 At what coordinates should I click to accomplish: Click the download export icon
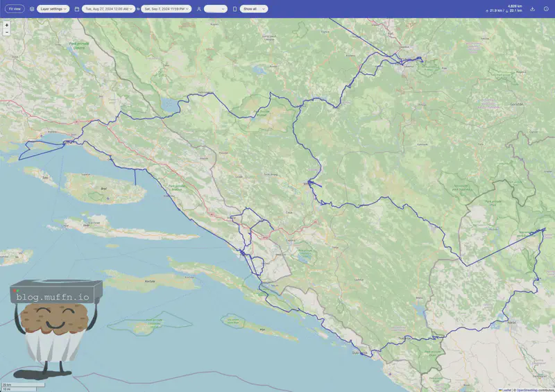pyautogui.click(x=532, y=9)
